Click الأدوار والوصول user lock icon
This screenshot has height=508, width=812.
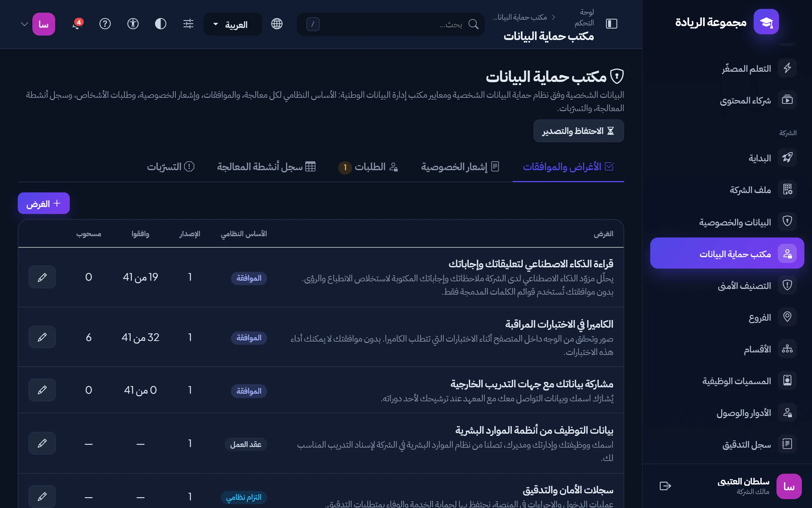click(x=787, y=412)
